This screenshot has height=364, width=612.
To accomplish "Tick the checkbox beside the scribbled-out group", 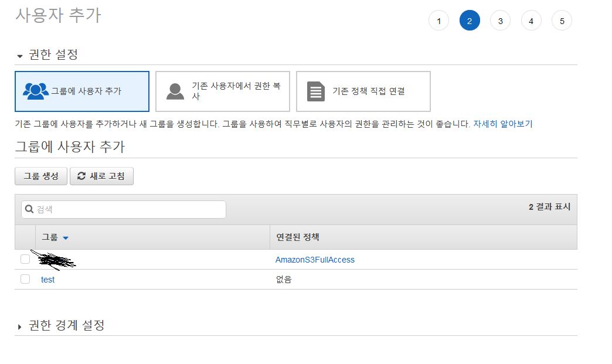I will (25, 259).
